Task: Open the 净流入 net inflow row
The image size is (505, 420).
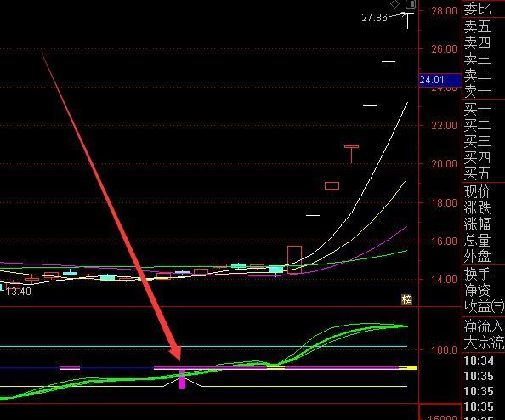Action: 484,326
